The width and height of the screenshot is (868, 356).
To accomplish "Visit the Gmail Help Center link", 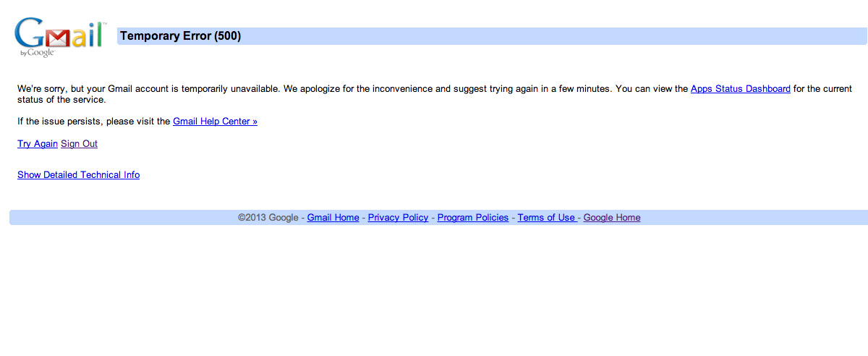I will [215, 122].
